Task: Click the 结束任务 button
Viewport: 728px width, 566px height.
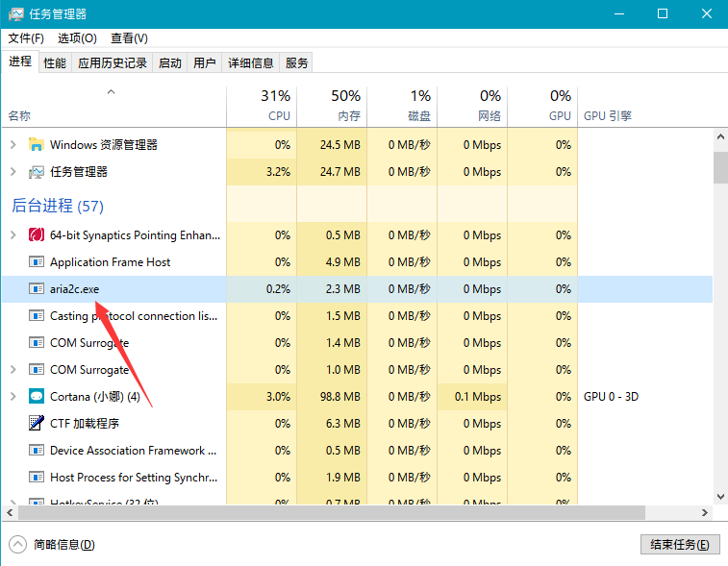Action: (680, 545)
